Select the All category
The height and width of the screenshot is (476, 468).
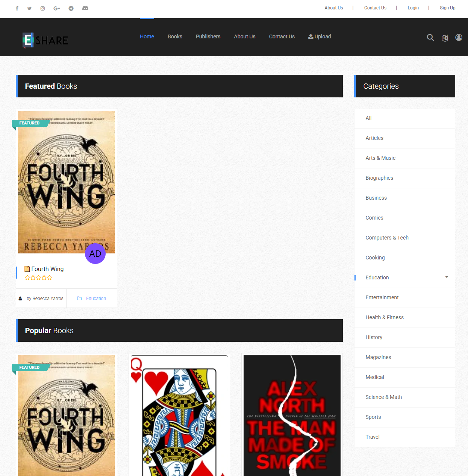404,118
